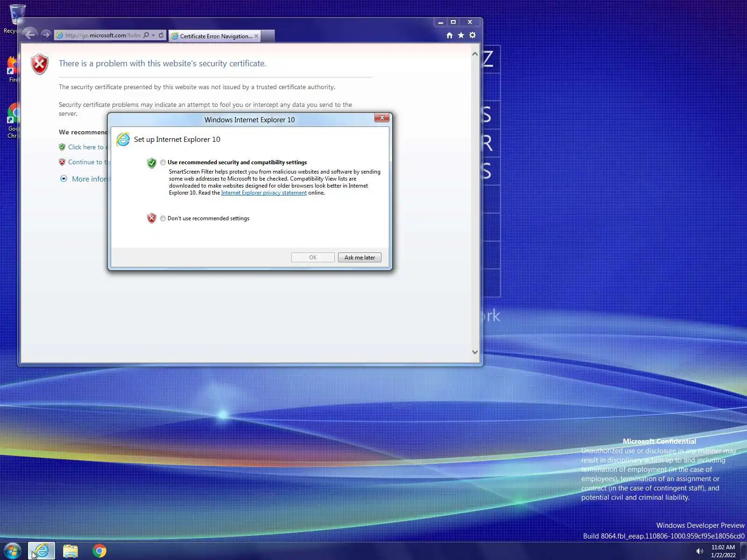Click the search magnifier in address bar
747x560 pixels.
(x=146, y=35)
